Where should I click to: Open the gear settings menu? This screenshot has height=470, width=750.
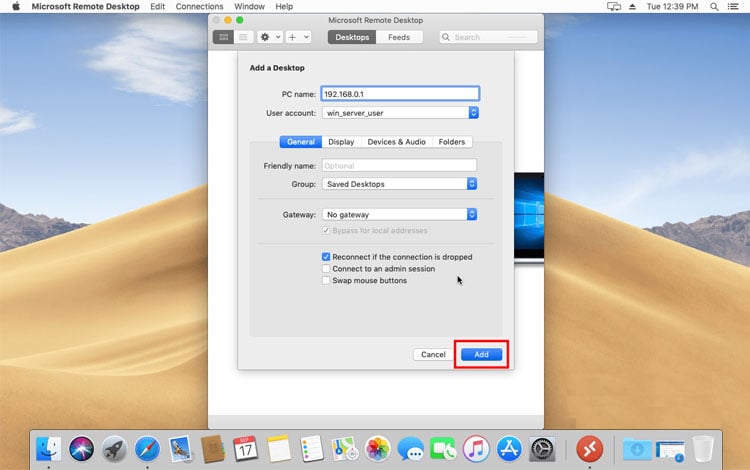click(x=270, y=37)
